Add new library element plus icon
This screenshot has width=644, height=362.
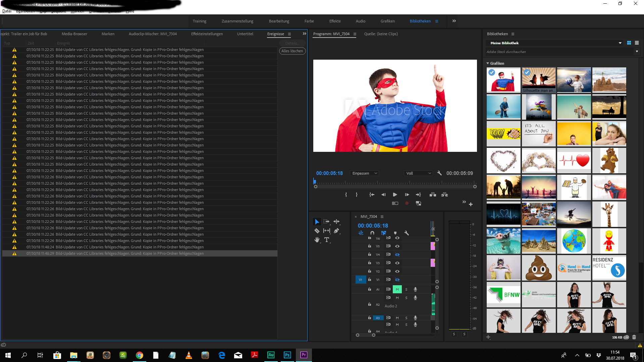pos(488,337)
